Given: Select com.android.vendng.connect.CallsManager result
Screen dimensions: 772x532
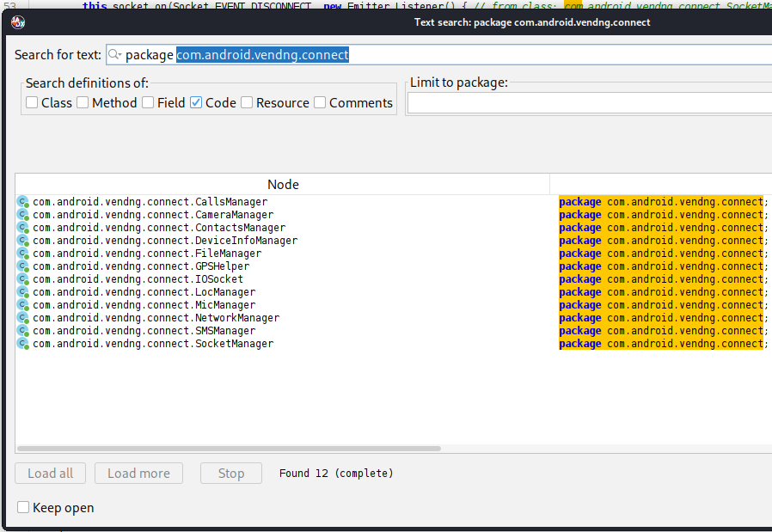Looking at the screenshot, I should click(150, 202).
